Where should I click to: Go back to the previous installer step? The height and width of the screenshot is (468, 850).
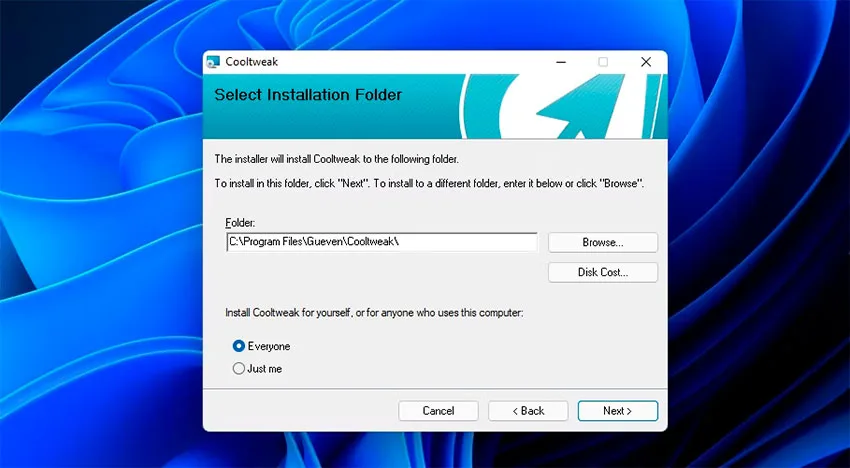pyautogui.click(x=528, y=411)
